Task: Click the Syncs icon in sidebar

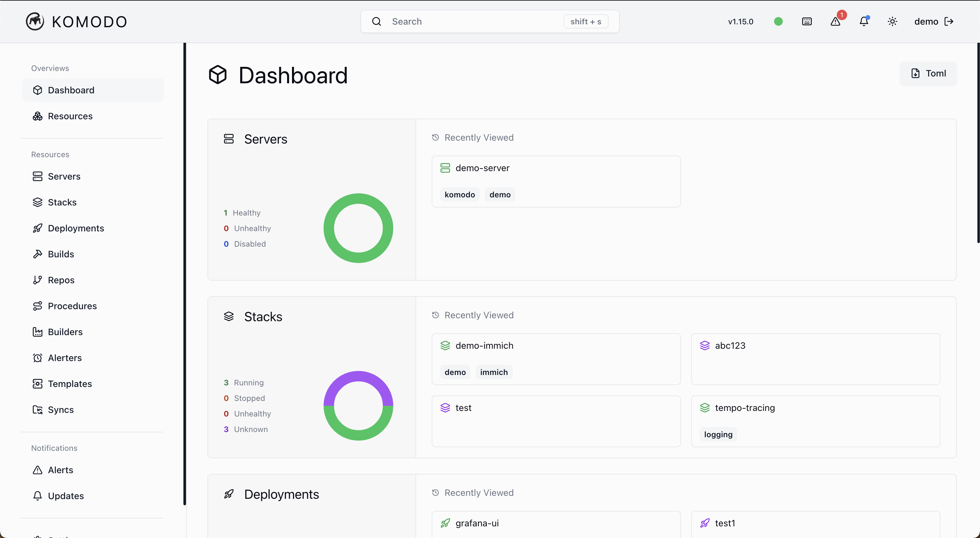Action: click(37, 409)
